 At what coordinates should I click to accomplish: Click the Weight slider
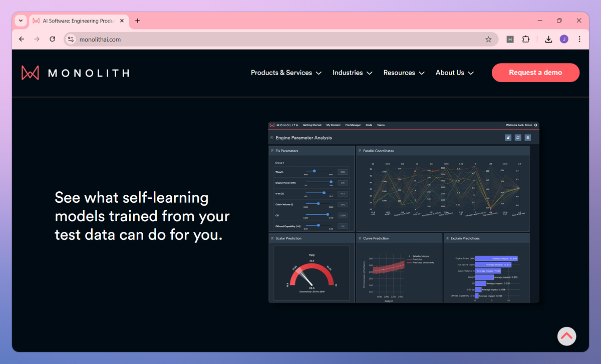pos(319,171)
